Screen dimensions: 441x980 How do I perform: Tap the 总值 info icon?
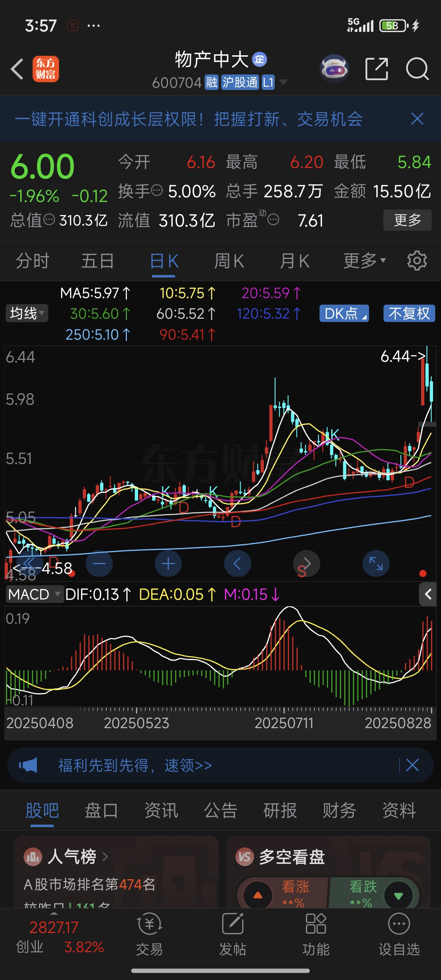click(49, 219)
